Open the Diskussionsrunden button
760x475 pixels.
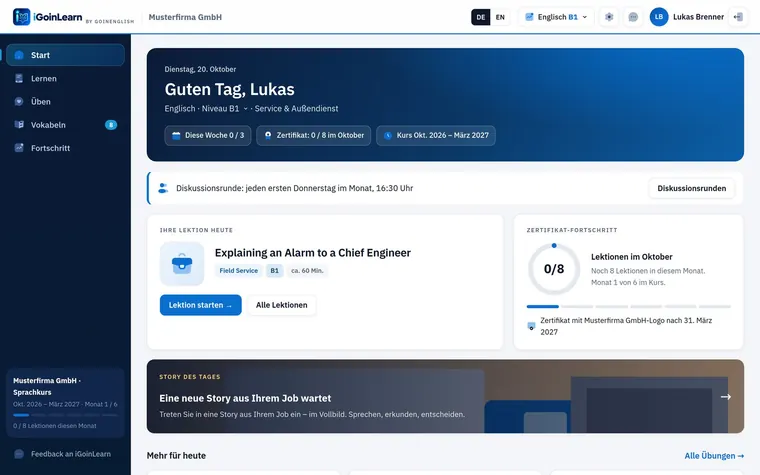point(691,188)
